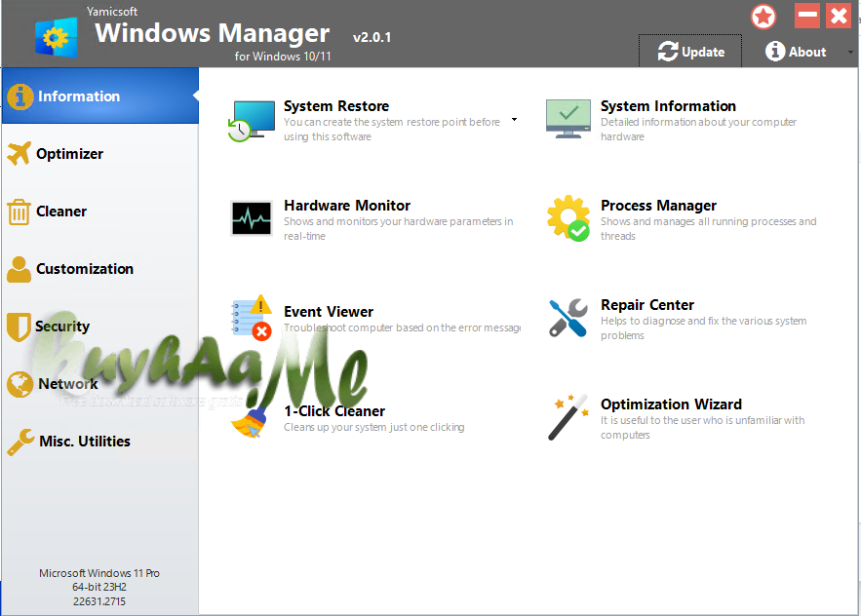Click the Network globe icon
Image resolution: width=861 pixels, height=616 pixels.
[20, 384]
